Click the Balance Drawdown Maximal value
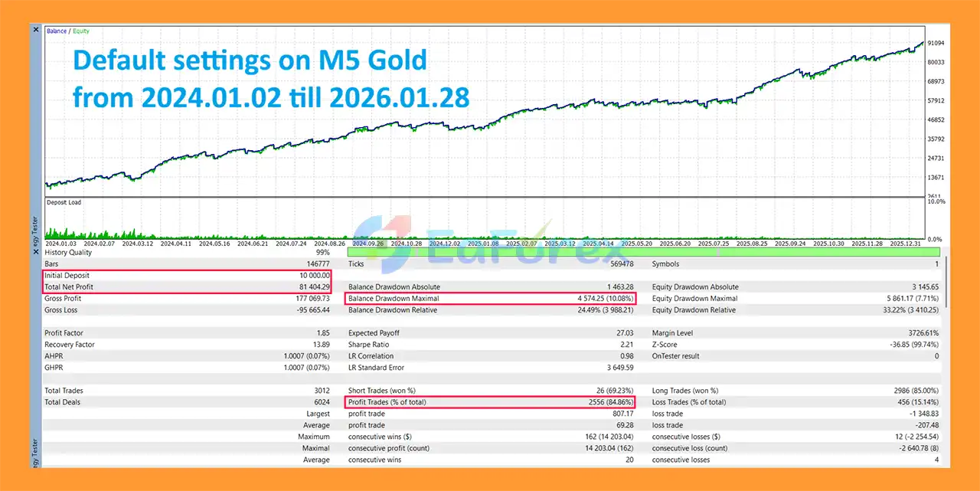980x491 pixels. coord(605,299)
